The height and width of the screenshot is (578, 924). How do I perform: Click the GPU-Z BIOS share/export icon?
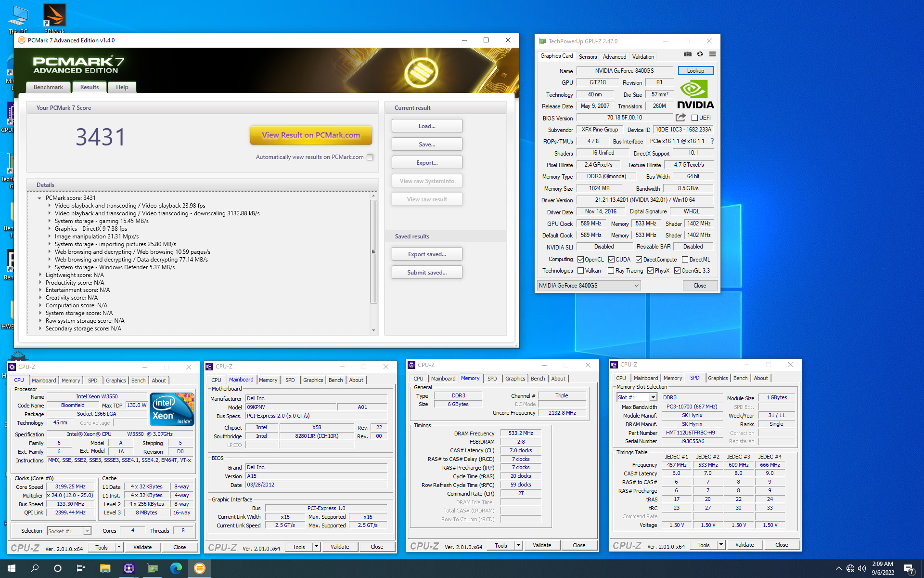pos(680,118)
